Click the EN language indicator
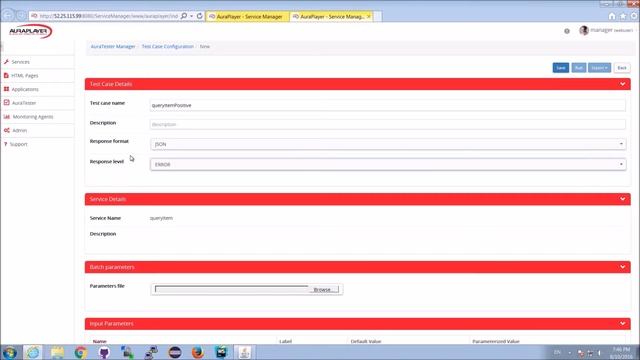640x360 pixels. 557,352
